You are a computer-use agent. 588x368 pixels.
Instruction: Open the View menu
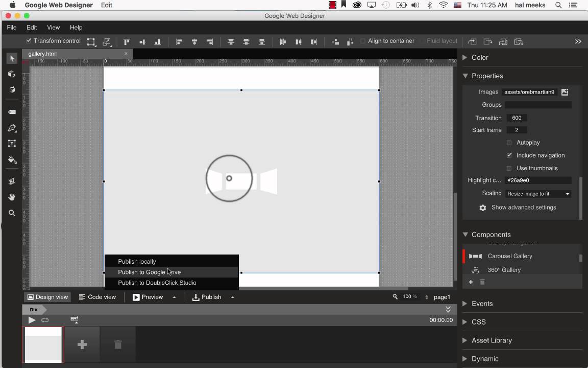click(53, 28)
